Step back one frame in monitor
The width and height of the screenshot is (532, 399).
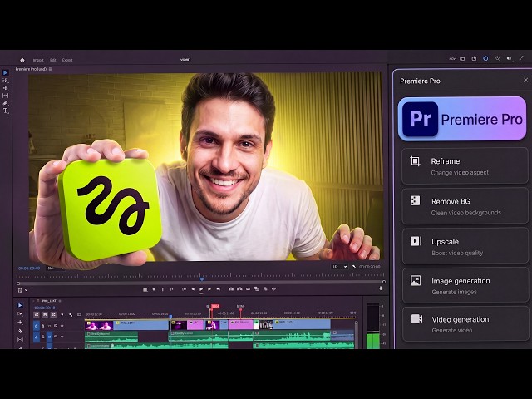click(x=193, y=289)
